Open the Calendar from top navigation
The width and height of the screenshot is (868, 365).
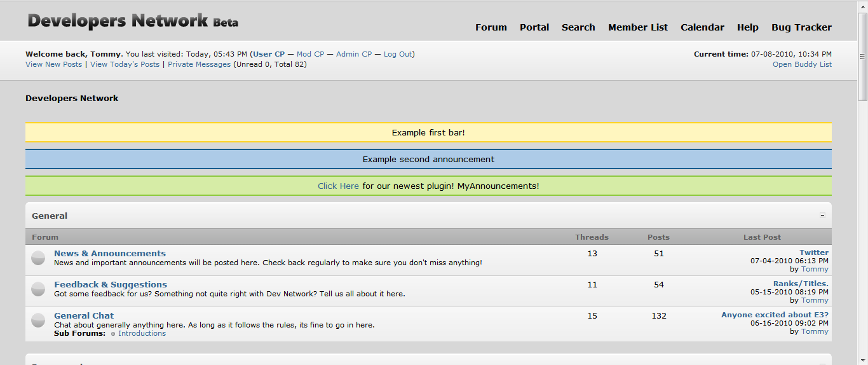pyautogui.click(x=702, y=27)
